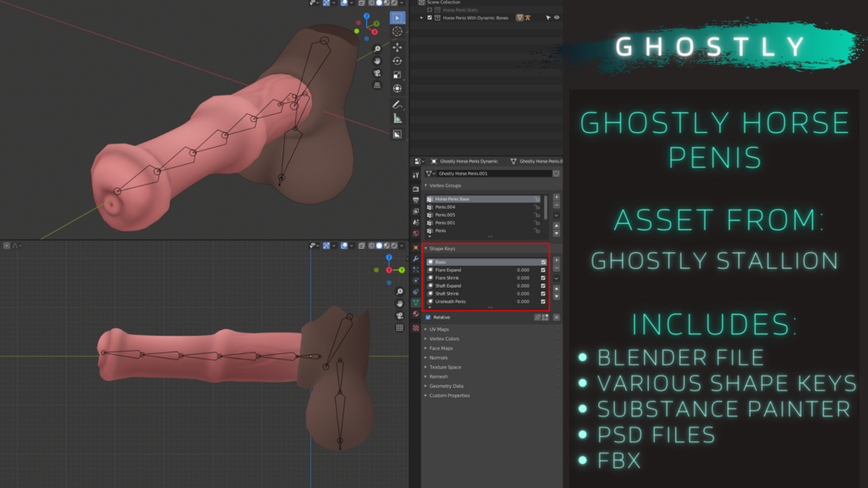Move the vertex group down with the down arrow
This screenshot has height=488, width=868.
coord(556,233)
